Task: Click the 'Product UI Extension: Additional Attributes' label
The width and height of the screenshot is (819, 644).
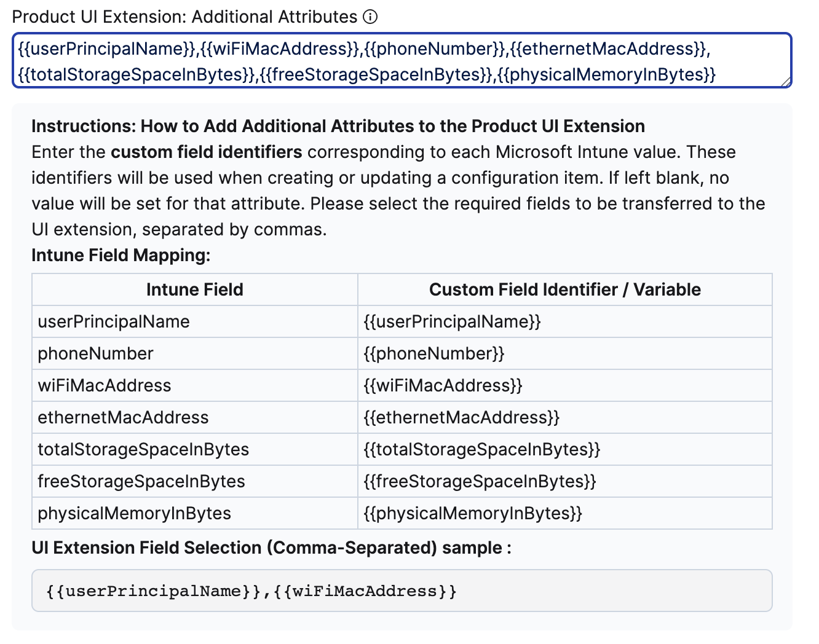Action: 184,17
